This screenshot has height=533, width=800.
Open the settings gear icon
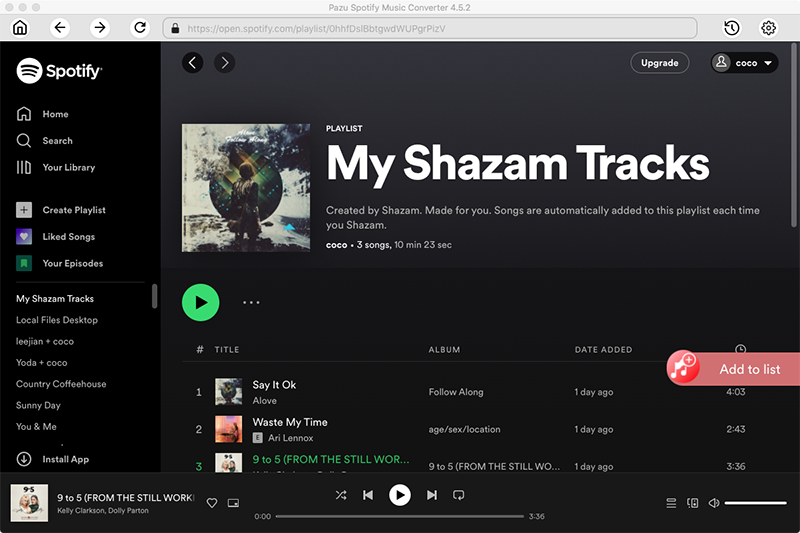click(x=769, y=28)
